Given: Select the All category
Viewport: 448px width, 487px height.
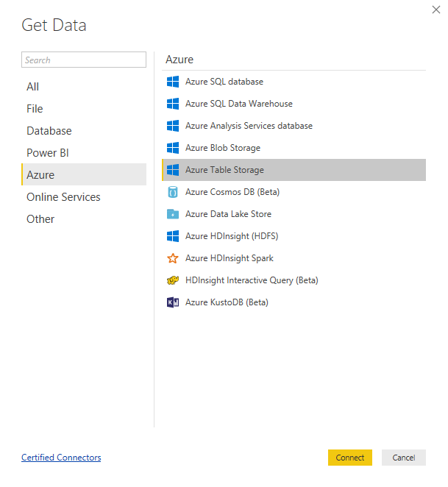Looking at the screenshot, I should click(33, 87).
